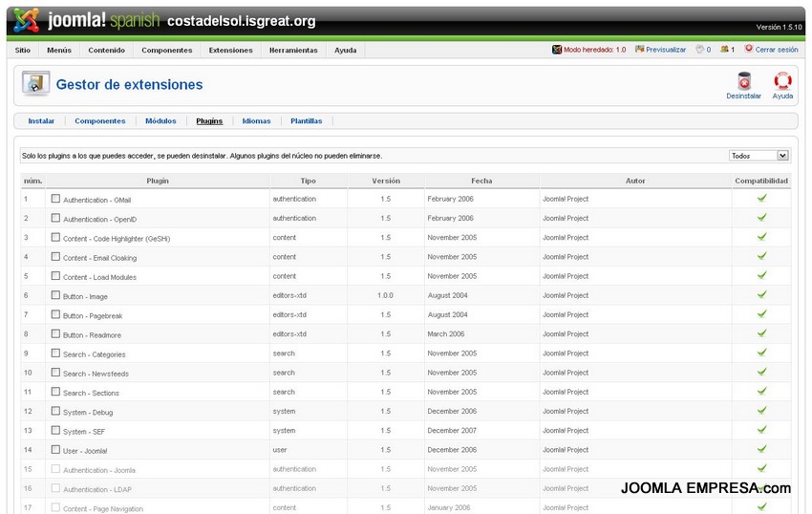Click the Joomla logo in the header

pyautogui.click(x=27, y=20)
